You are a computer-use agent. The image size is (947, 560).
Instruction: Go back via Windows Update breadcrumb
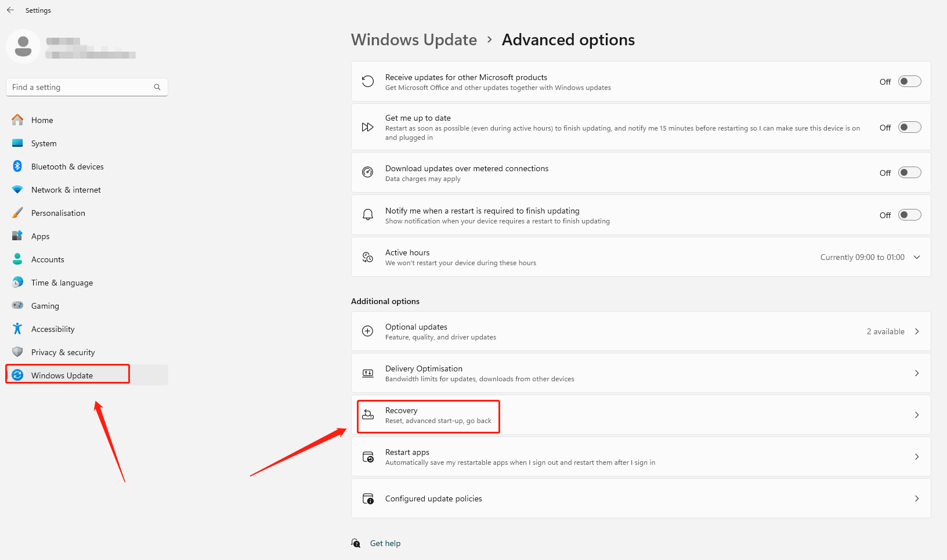point(414,39)
